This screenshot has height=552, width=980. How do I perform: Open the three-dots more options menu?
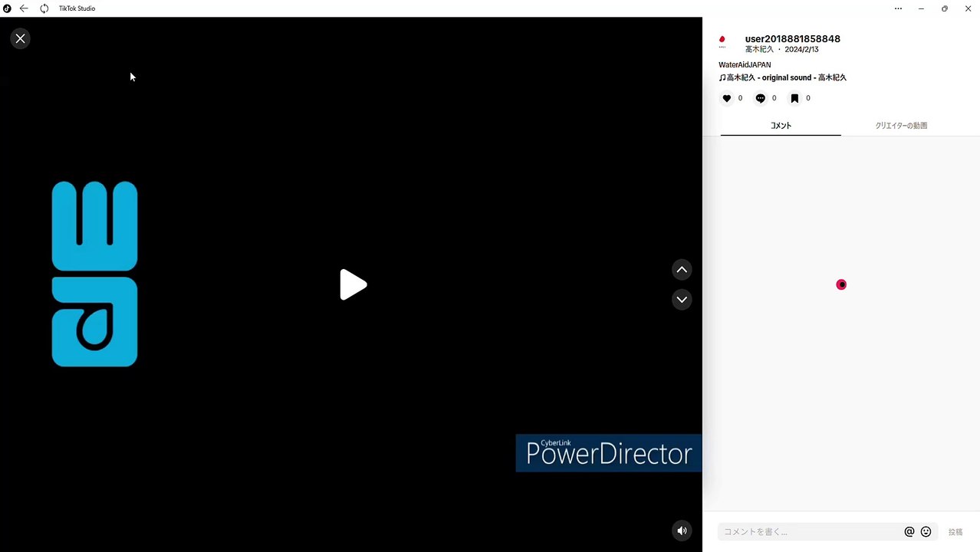tap(898, 8)
